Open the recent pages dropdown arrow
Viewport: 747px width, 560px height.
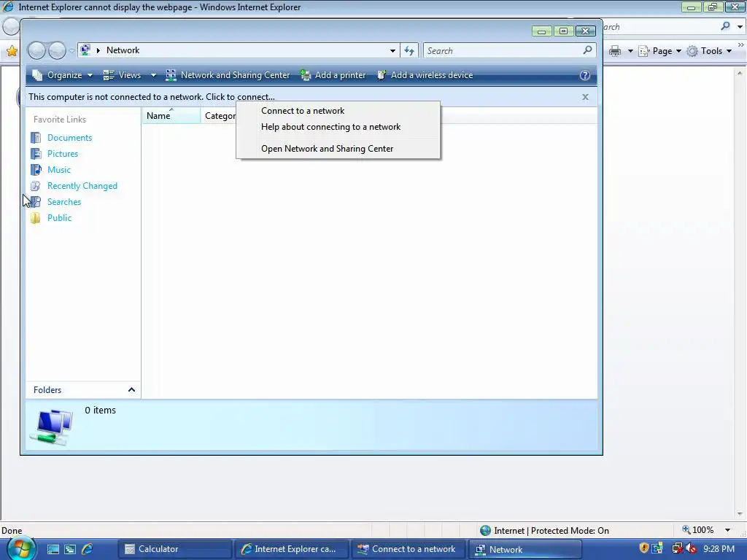coord(72,50)
